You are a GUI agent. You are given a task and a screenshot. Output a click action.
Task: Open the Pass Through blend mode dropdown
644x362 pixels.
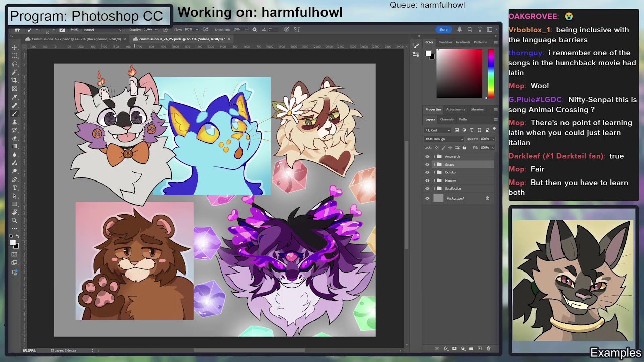coord(444,139)
